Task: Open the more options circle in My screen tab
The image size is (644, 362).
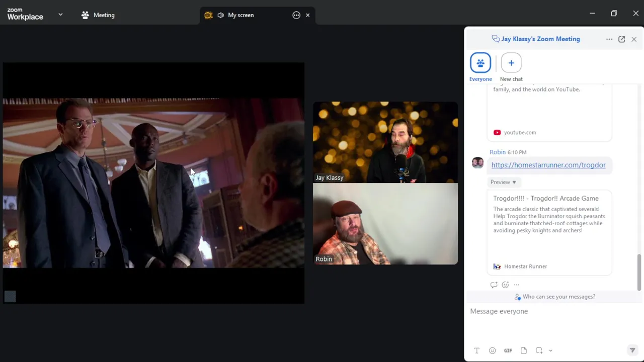Action: pos(296,15)
